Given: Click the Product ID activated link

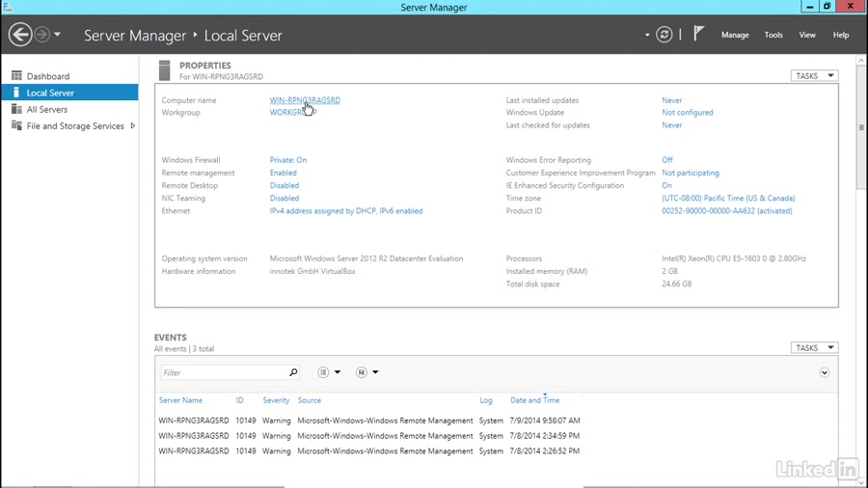Looking at the screenshot, I should [x=727, y=211].
